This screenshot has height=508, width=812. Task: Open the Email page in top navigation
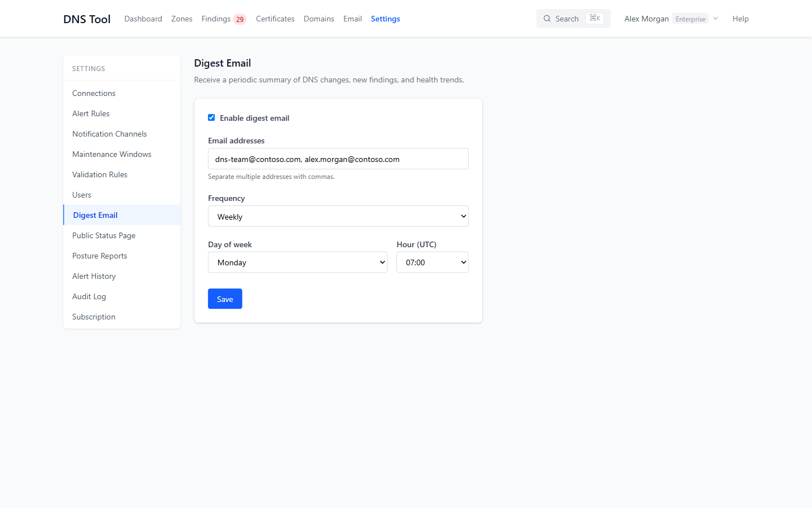tap(352, 19)
